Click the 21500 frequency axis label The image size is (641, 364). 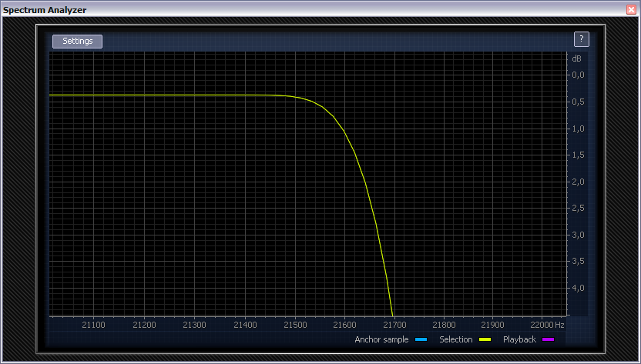point(294,325)
